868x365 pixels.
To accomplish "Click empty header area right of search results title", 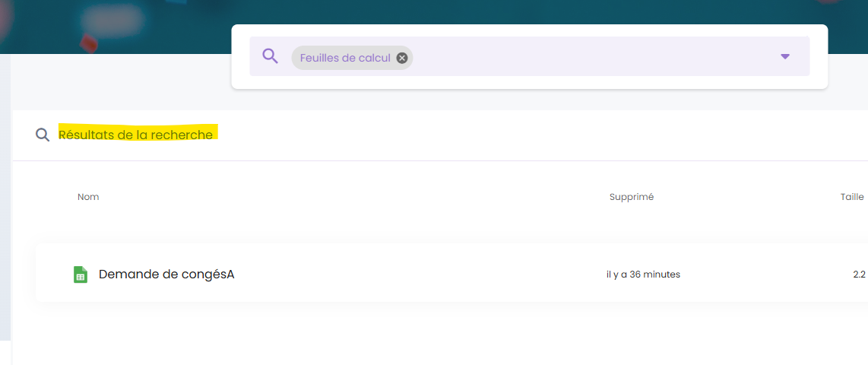I will 532,135.
